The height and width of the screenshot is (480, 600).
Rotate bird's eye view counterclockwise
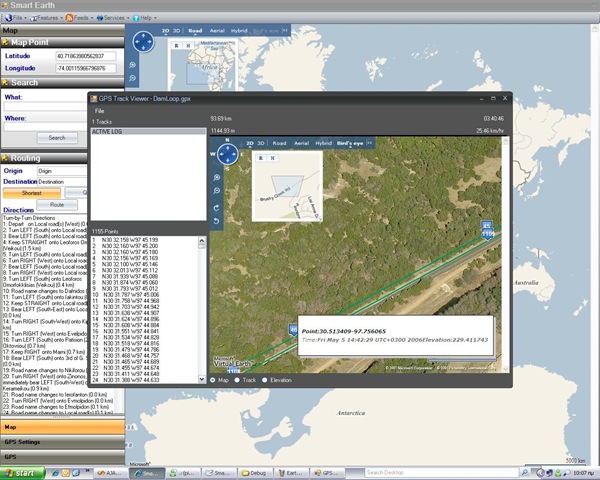(217, 221)
